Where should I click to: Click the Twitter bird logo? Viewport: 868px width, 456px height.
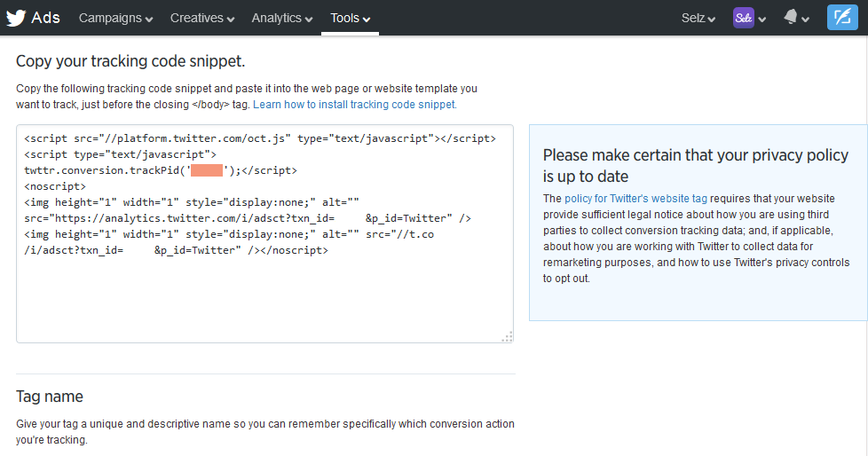click(16, 18)
